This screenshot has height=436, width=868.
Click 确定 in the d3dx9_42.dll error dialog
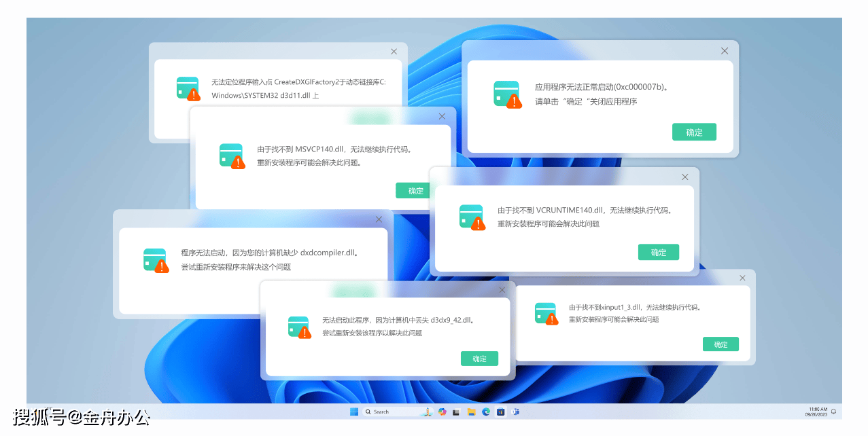click(479, 359)
